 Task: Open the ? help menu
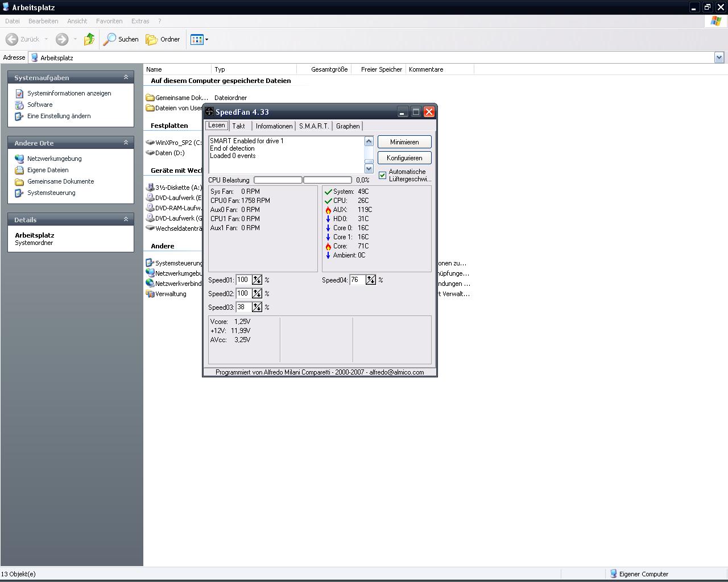(x=159, y=21)
